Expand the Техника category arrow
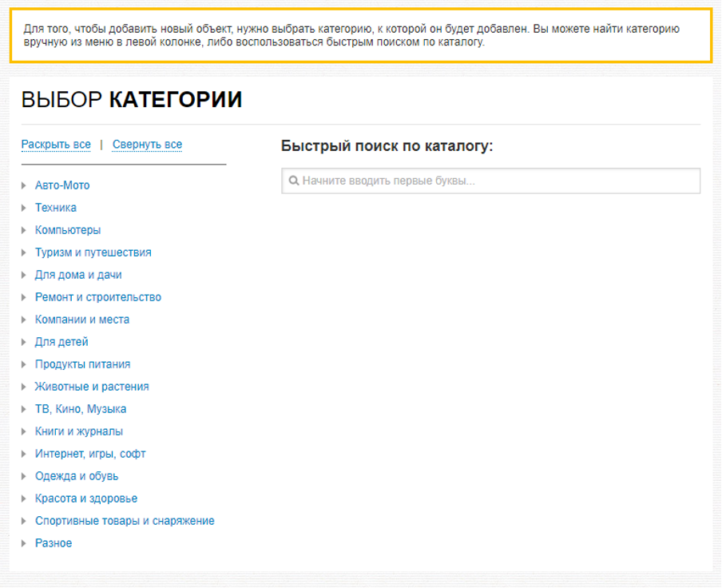This screenshot has height=588, width=722. [x=25, y=208]
